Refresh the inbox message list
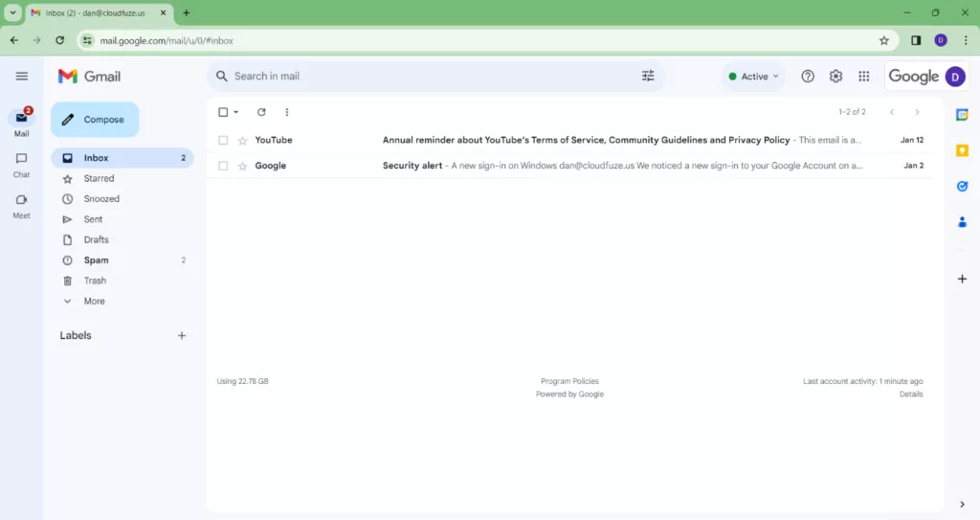Image resolution: width=980 pixels, height=520 pixels. click(261, 112)
